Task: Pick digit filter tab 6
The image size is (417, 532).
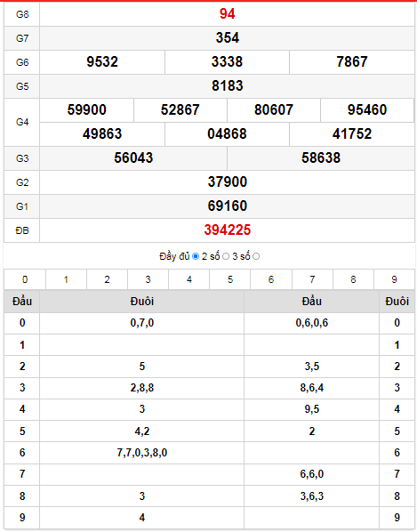Action: click(271, 279)
